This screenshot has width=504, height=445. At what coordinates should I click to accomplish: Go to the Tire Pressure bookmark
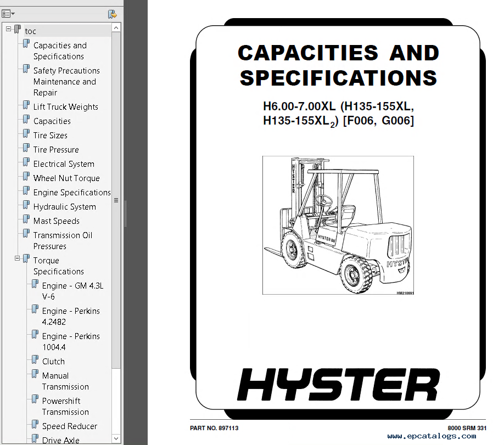point(56,149)
